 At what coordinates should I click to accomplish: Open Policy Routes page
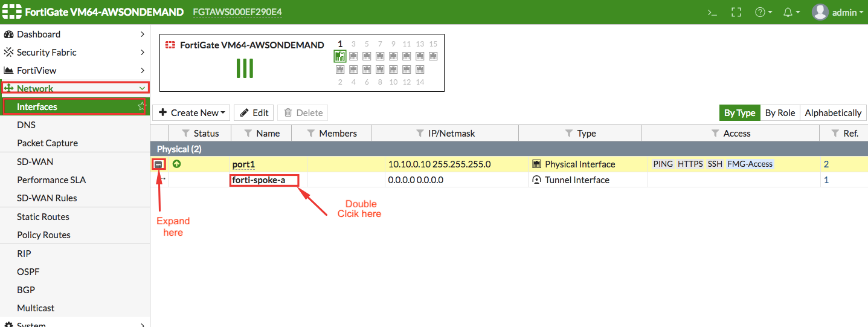click(75, 235)
